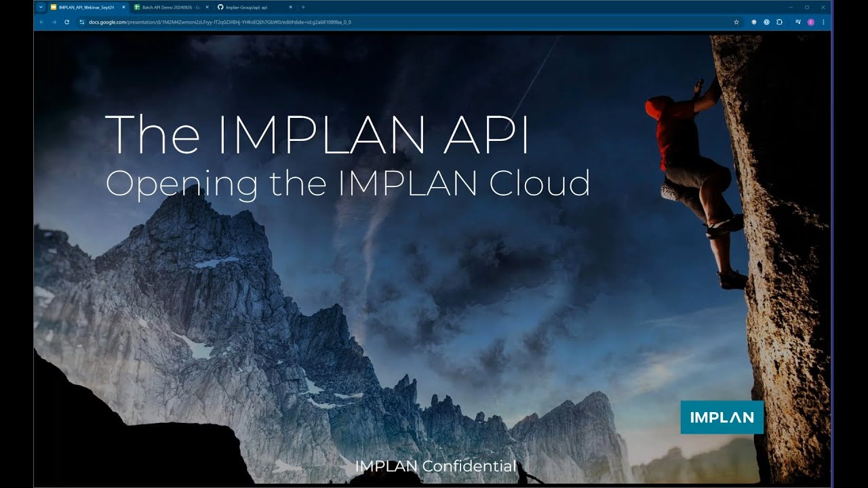Screen dimensions: 868x488
Task: Close the Implan-Group/api tab
Action: (291, 7)
